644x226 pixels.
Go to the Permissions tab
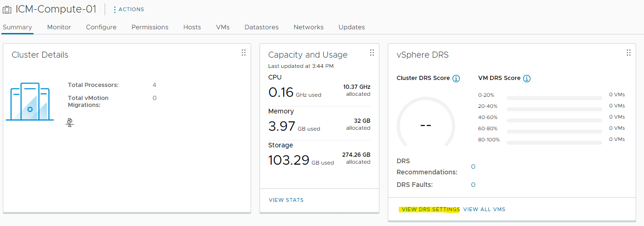coord(150,27)
